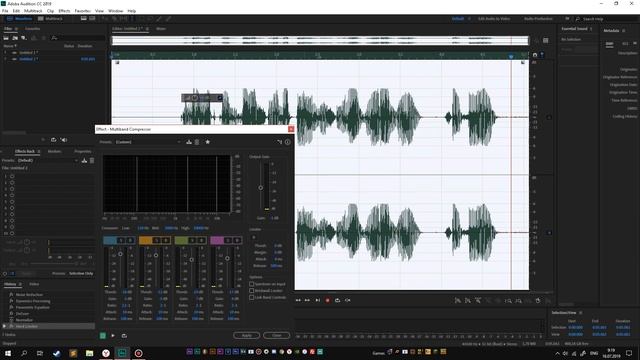Switch to Waveform editor view
Screen dimensions: 640x360
tap(19, 19)
